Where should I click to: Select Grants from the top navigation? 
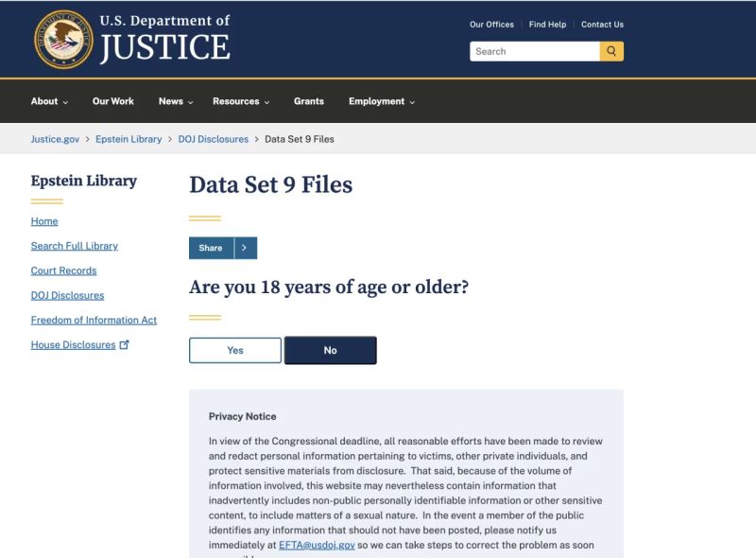[x=308, y=101]
